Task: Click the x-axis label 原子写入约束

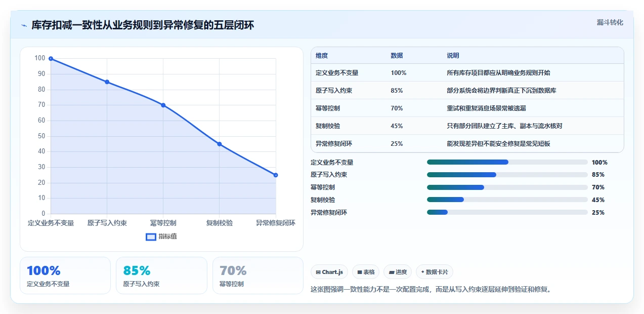Action: pyautogui.click(x=107, y=223)
